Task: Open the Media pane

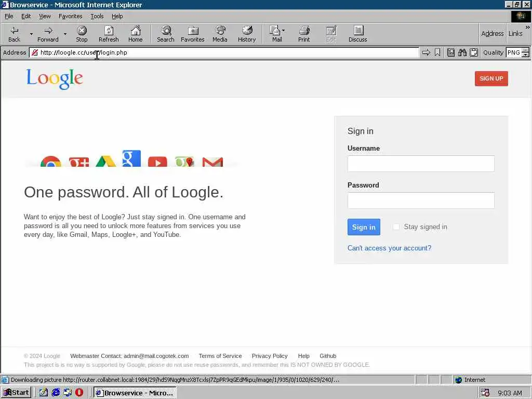Action: pyautogui.click(x=220, y=34)
